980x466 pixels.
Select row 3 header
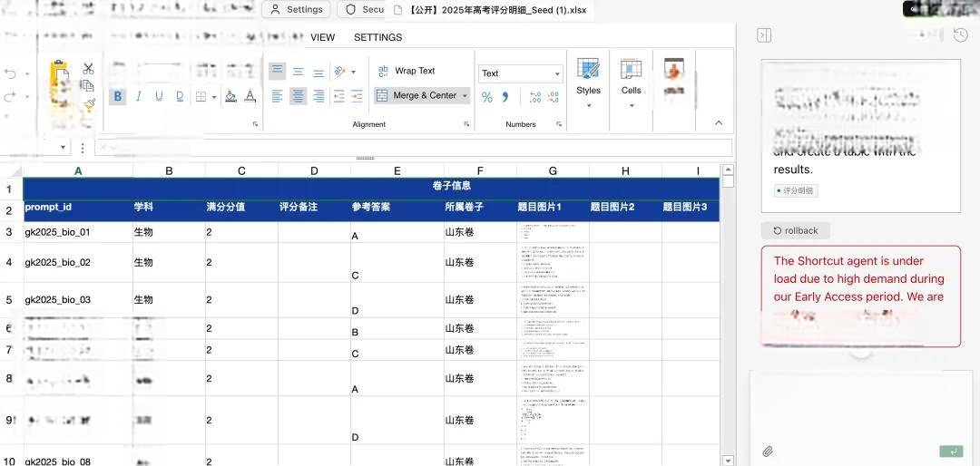(x=9, y=232)
